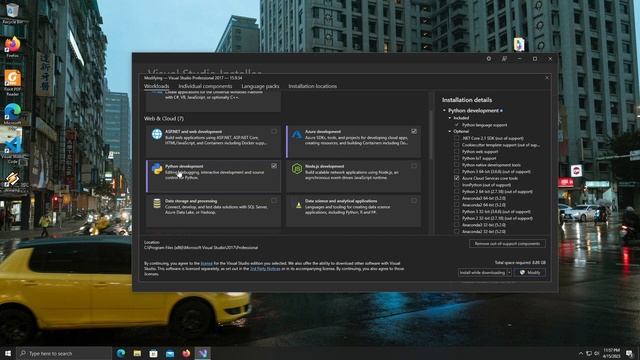Open the Language packs tab
The width and height of the screenshot is (640, 360).
pos(260,86)
